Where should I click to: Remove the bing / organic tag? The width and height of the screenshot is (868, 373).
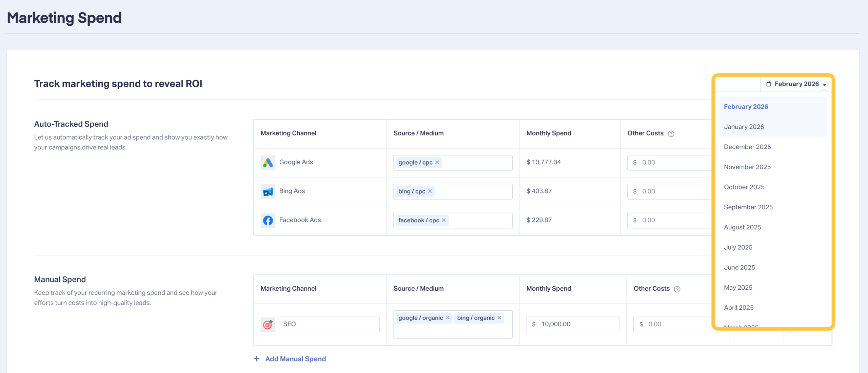(499, 318)
